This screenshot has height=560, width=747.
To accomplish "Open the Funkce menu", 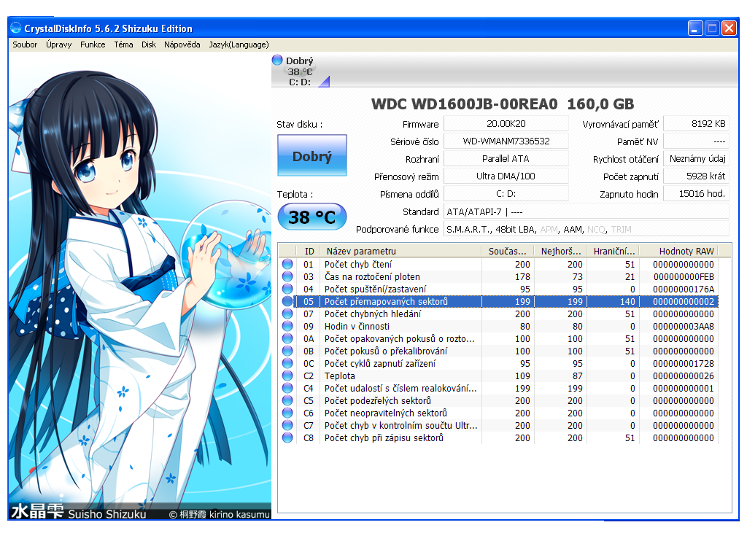I will click(93, 44).
